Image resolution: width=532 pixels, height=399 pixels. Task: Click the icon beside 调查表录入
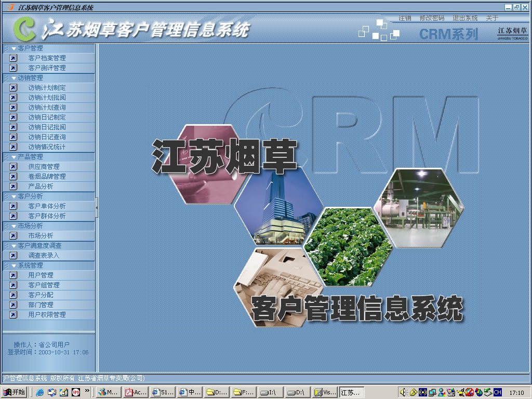(13, 255)
